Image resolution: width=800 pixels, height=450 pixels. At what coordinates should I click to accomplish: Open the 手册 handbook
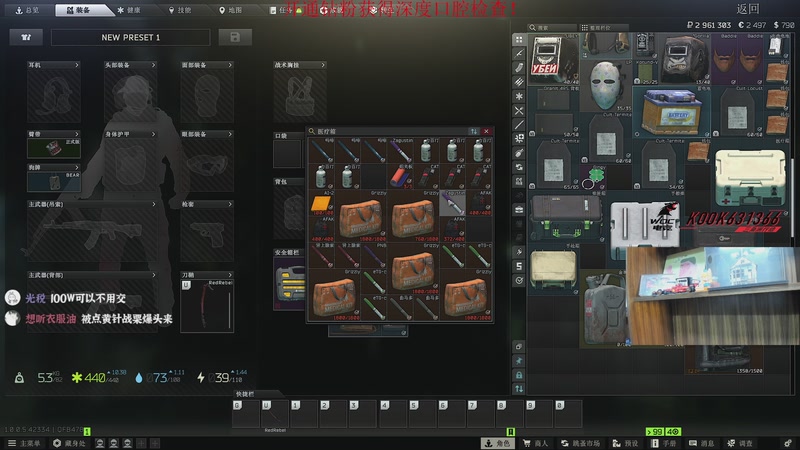point(663,443)
